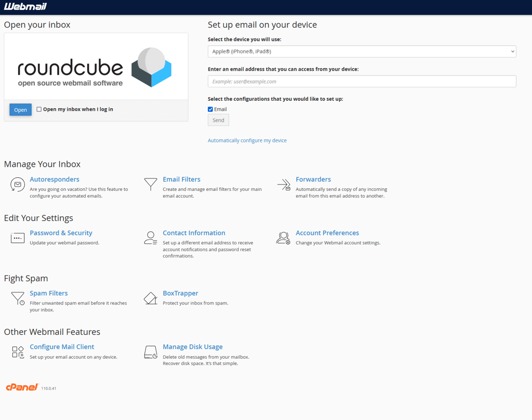Click 'Set up your email account on any device.' text

pyautogui.click(x=74, y=357)
